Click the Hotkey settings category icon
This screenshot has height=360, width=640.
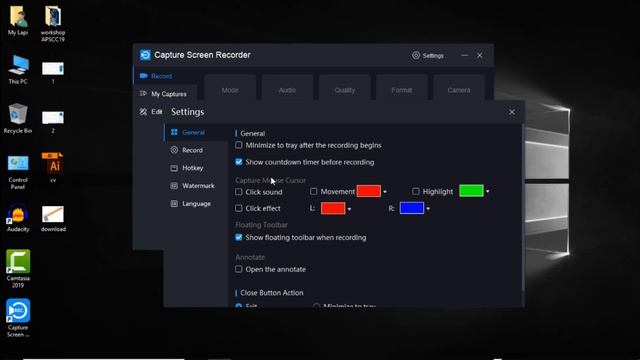point(174,168)
